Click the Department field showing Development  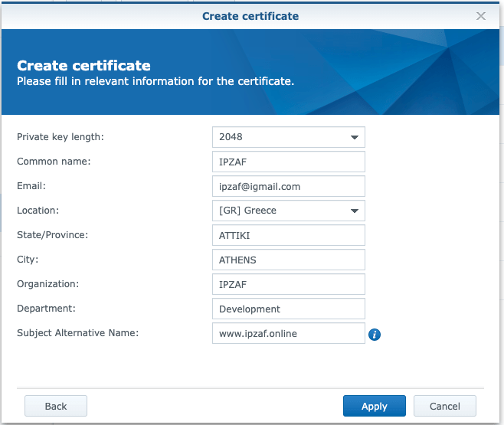pos(289,309)
